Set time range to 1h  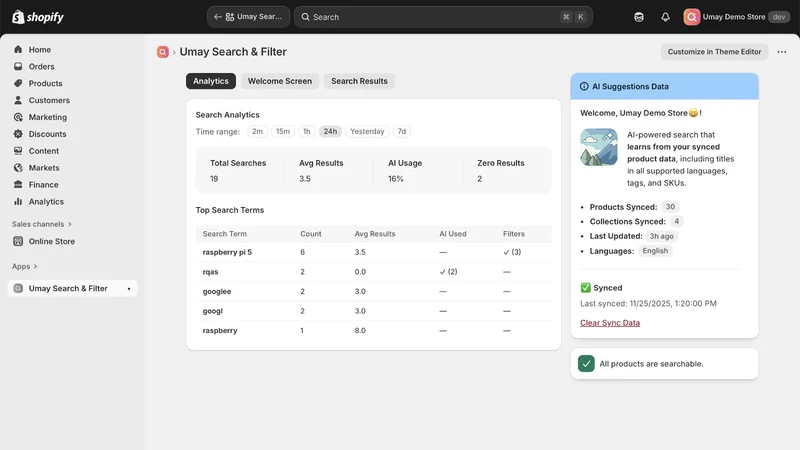pos(307,132)
